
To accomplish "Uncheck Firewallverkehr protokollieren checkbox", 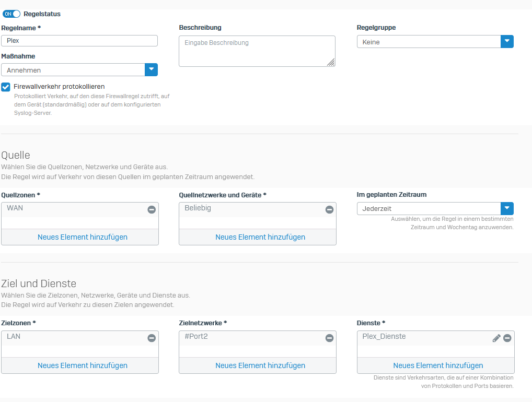I will coord(6,87).
